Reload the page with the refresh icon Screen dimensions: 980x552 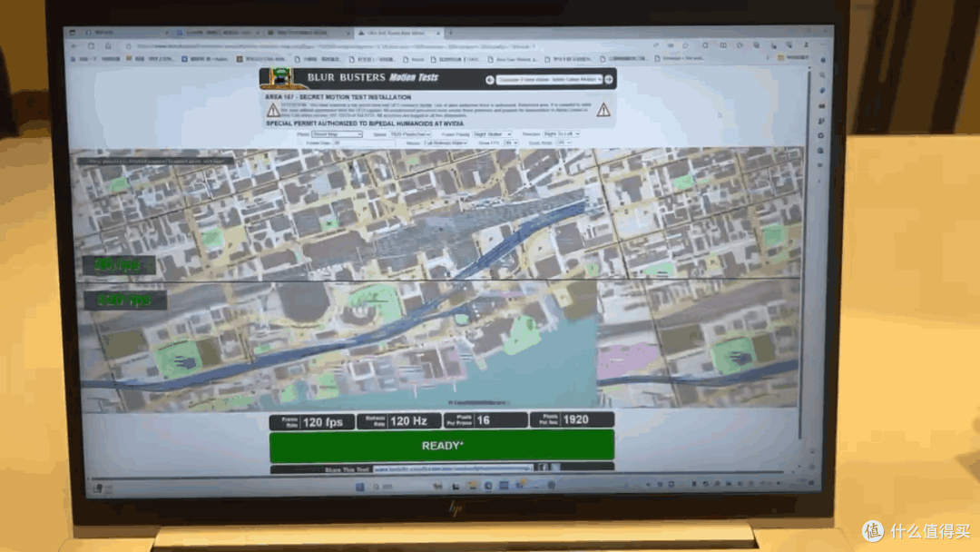click(92, 46)
